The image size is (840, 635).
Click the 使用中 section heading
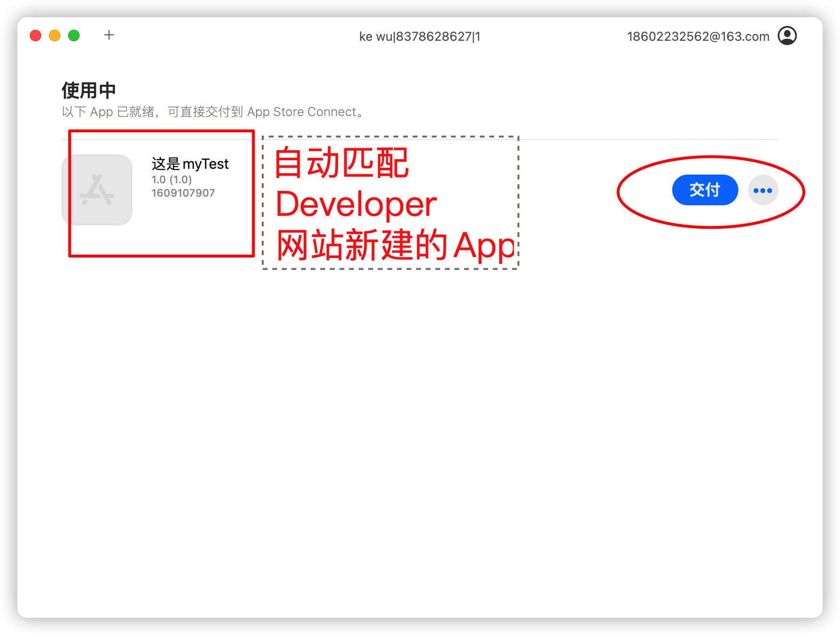tap(89, 90)
